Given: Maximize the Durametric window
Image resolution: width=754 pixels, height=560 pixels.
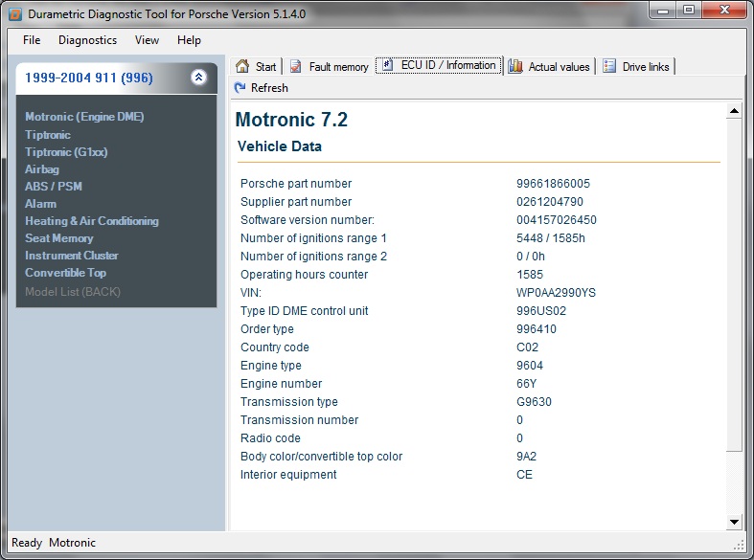Looking at the screenshot, I should (x=689, y=11).
